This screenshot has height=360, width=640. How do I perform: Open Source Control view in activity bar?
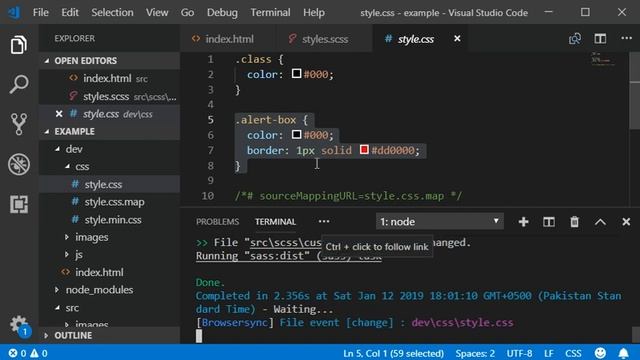click(19, 124)
